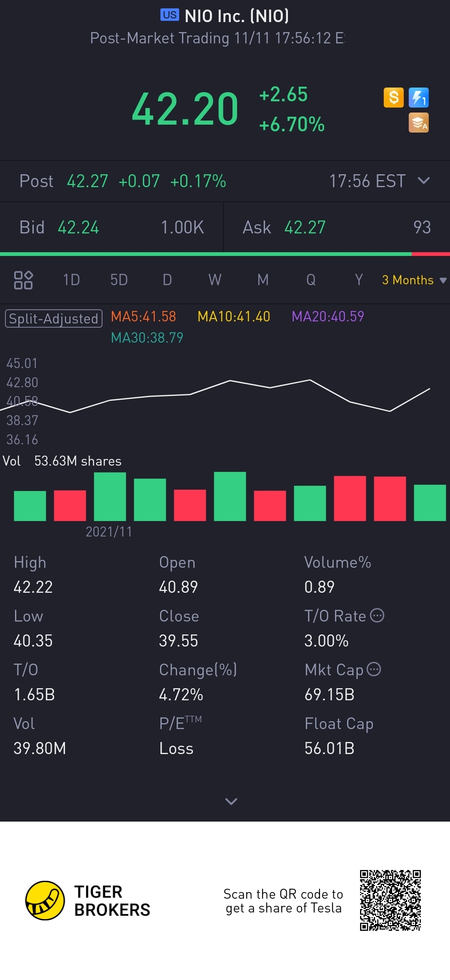450x980 pixels.
Task: Tap the T/O Rate value 3.00%
Action: coord(326,641)
